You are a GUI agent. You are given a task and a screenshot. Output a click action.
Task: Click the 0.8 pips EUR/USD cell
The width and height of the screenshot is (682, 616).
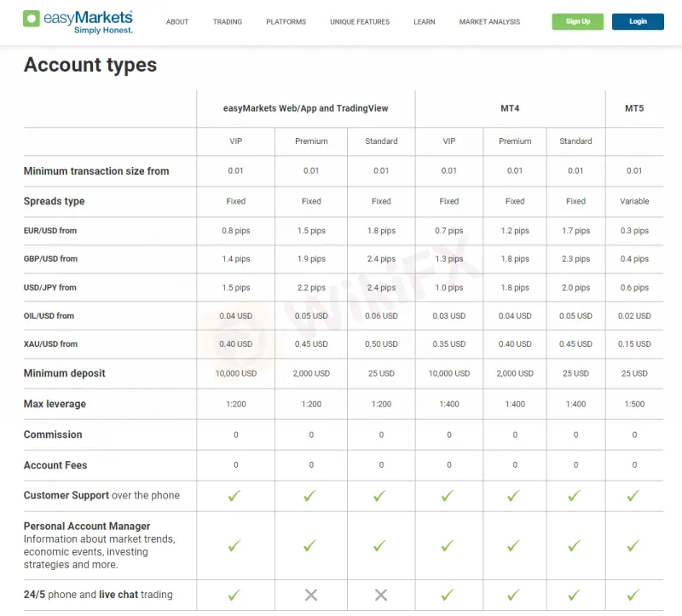pyautogui.click(x=236, y=230)
